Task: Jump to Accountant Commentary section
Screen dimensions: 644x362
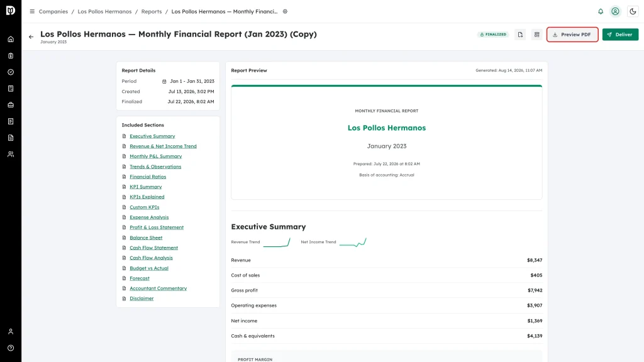Action: click(158, 288)
